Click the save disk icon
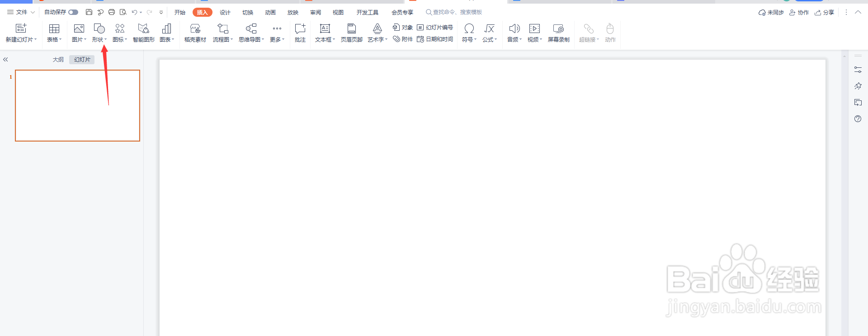Screen dimensions: 868x336 (89, 12)
